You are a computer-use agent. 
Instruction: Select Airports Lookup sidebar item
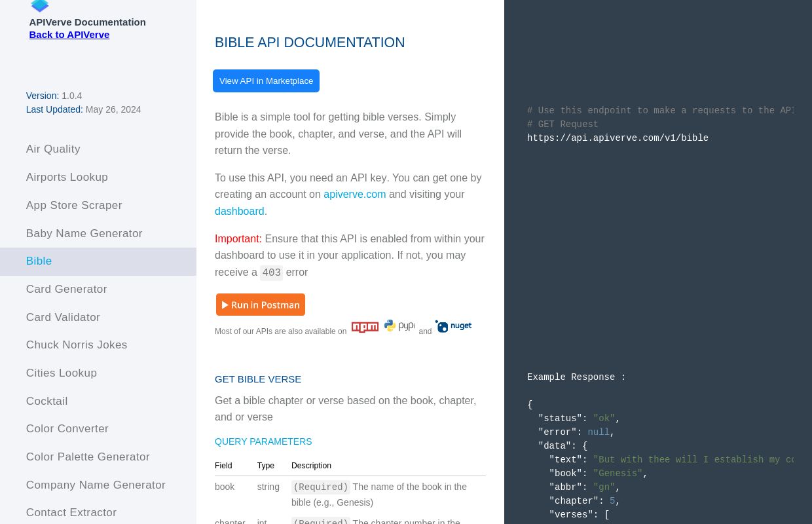98,178
